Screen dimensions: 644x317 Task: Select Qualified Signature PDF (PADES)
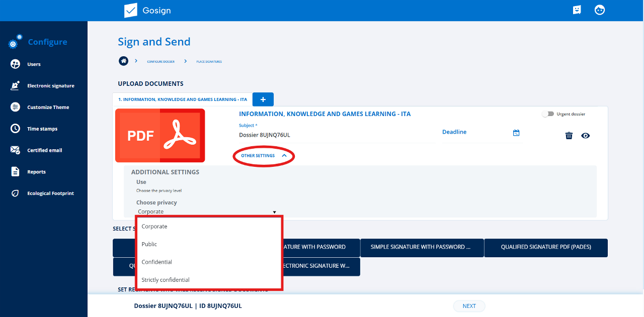coord(545,247)
